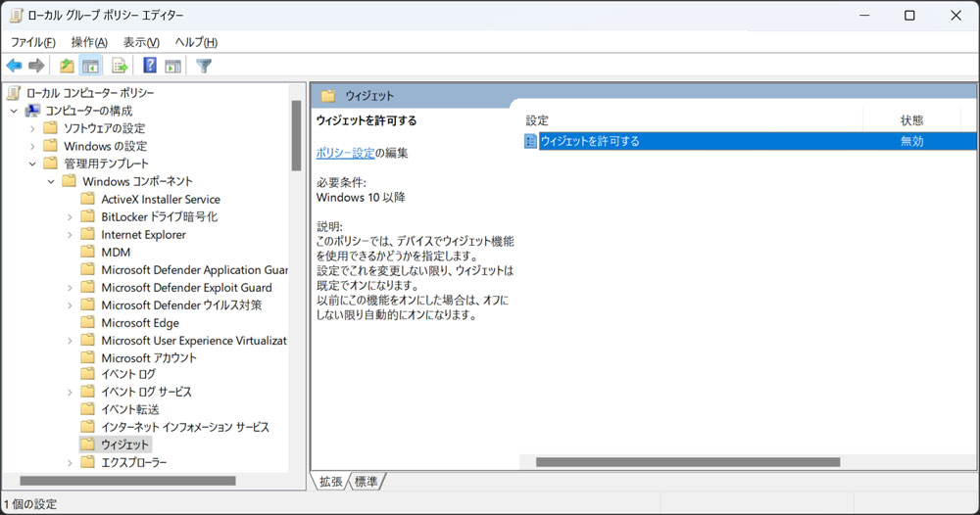Toggle the show/hide console tree icon
The image size is (980, 515).
coord(90,66)
